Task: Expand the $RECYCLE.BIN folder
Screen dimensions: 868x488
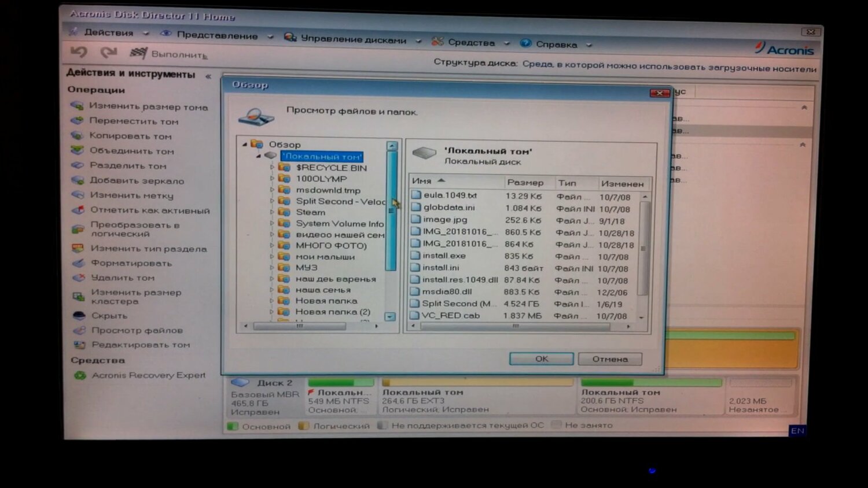Action: [272, 167]
